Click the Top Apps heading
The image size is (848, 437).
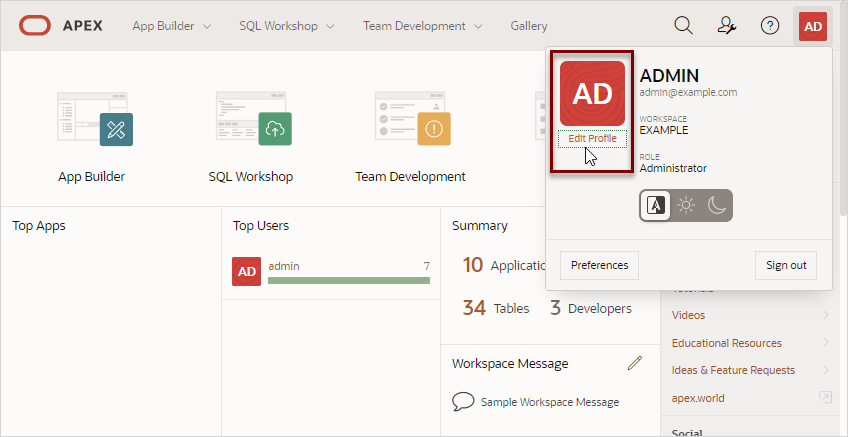click(39, 226)
